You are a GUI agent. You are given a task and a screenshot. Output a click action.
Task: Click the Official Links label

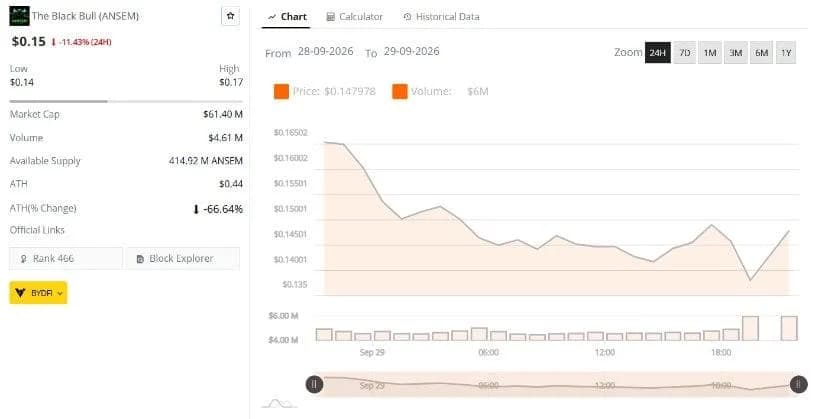(37, 230)
